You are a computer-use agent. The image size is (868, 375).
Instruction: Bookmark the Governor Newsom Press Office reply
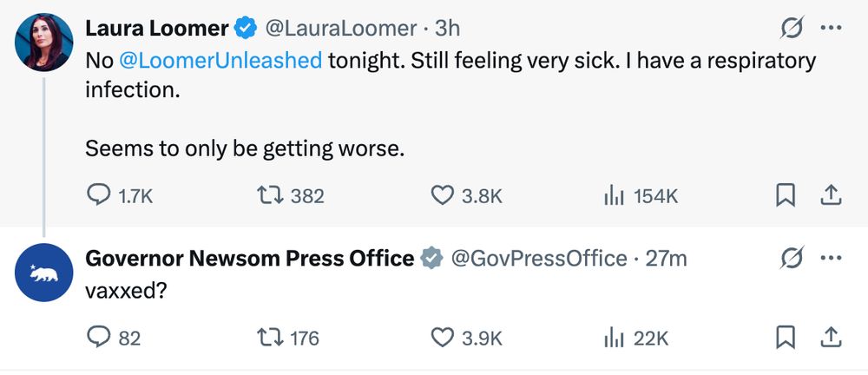pyautogui.click(x=786, y=338)
